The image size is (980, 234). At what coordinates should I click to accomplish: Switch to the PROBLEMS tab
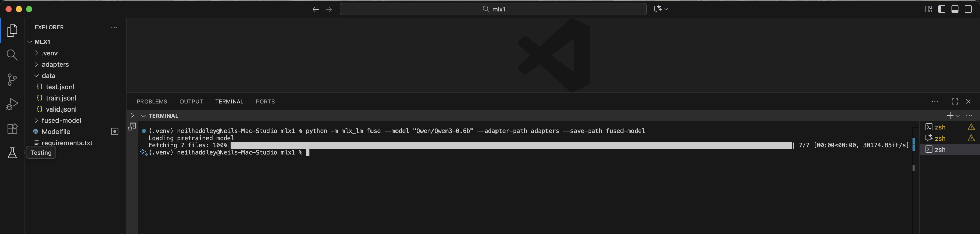point(152,101)
